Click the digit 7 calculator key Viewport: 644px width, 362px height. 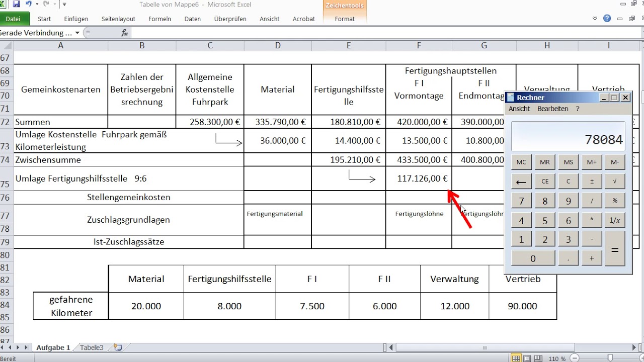(521, 201)
